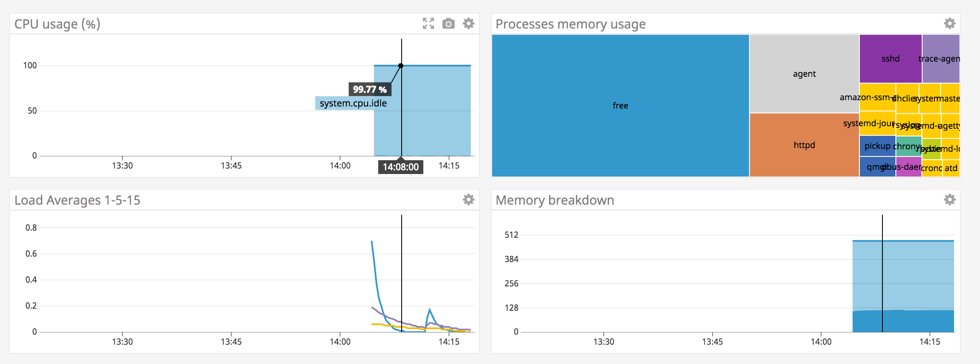Click the CPU usage (%) panel title
The height and width of the screenshot is (364, 980).
point(57,24)
